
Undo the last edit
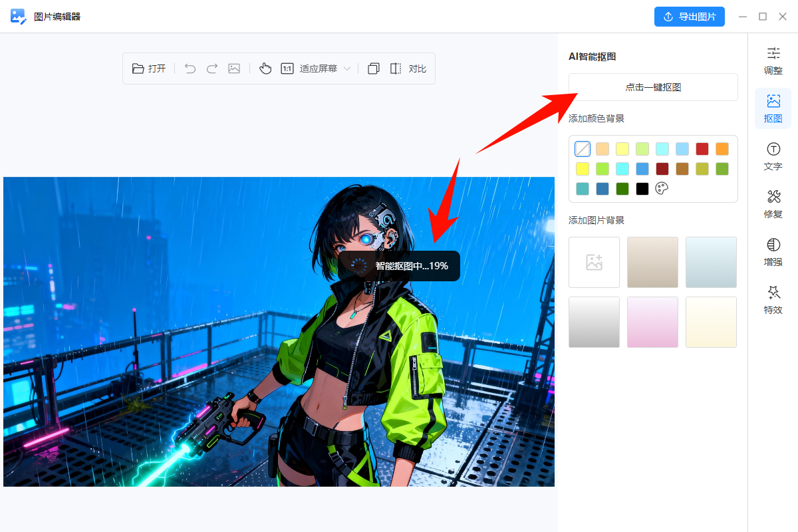pyautogui.click(x=190, y=68)
